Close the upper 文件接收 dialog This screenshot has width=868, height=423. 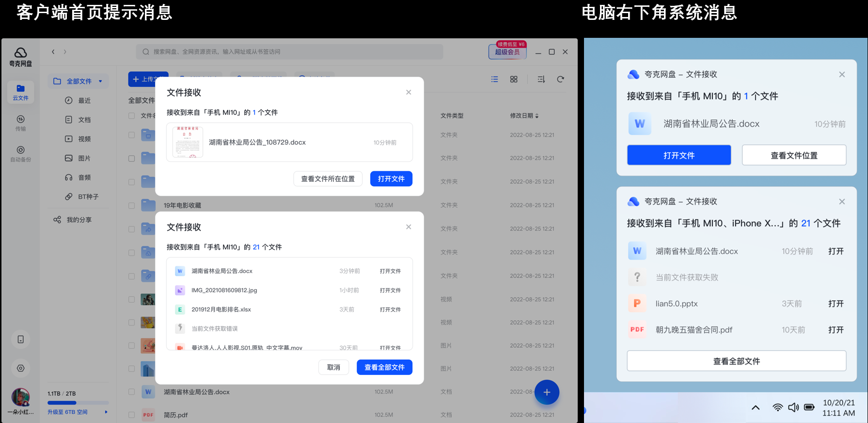(409, 92)
